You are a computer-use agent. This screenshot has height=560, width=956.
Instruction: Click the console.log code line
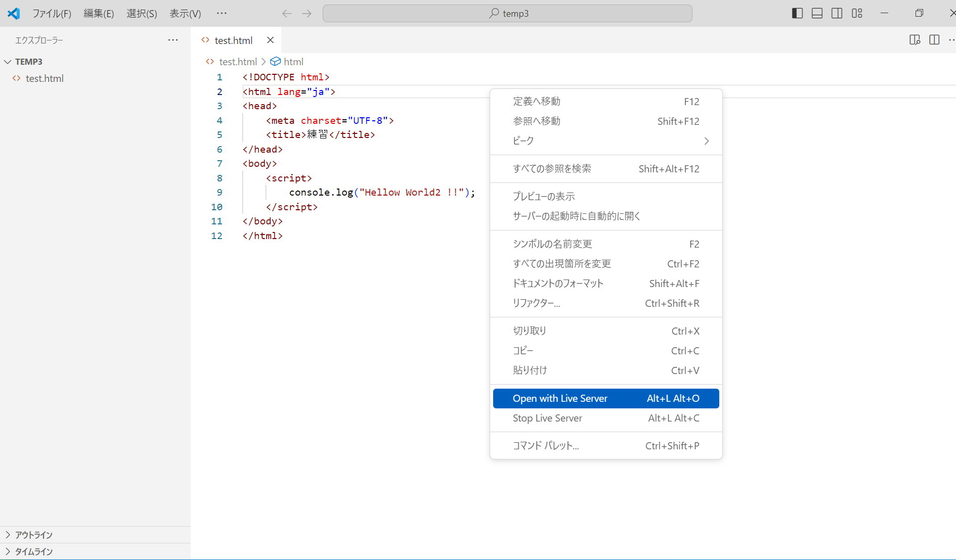[382, 193]
